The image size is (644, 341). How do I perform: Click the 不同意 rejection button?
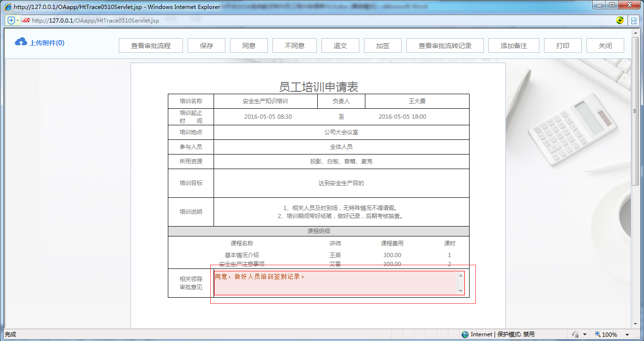tap(294, 45)
